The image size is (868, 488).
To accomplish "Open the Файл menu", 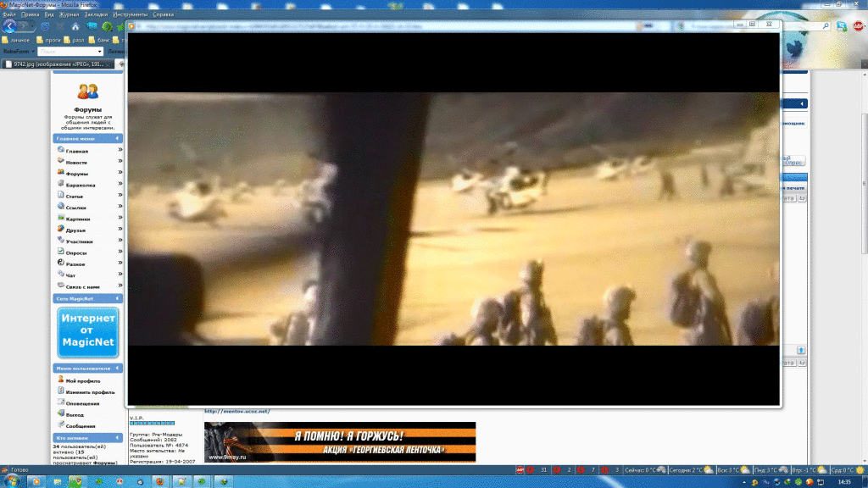I will click(9, 14).
